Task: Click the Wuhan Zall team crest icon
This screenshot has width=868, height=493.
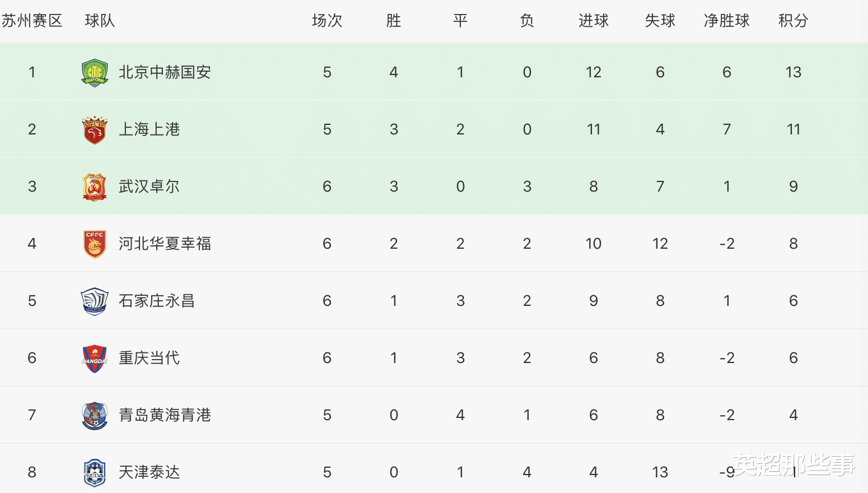Action: pyautogui.click(x=95, y=187)
